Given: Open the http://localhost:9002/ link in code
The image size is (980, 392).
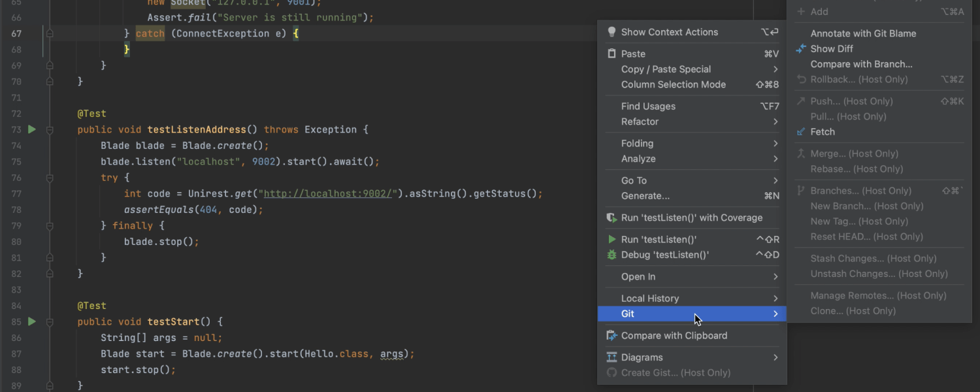Looking at the screenshot, I should (327, 193).
